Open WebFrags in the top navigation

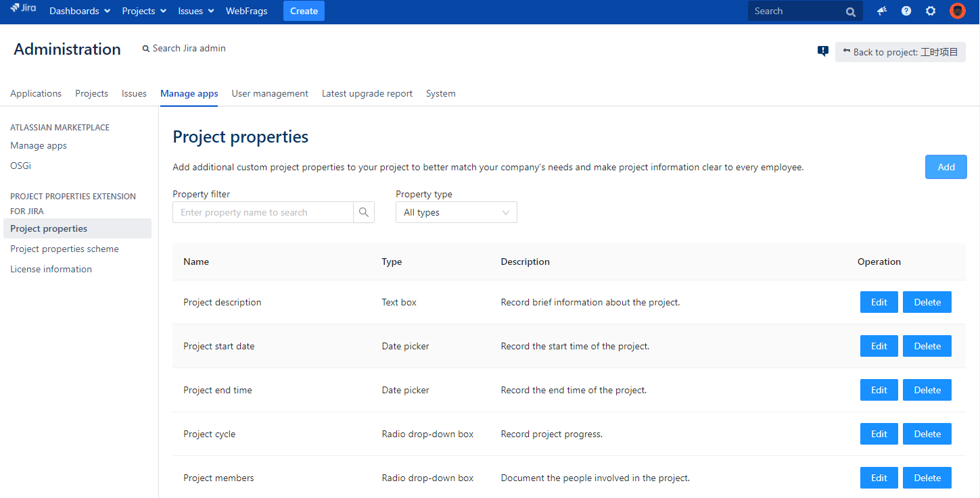tap(246, 11)
